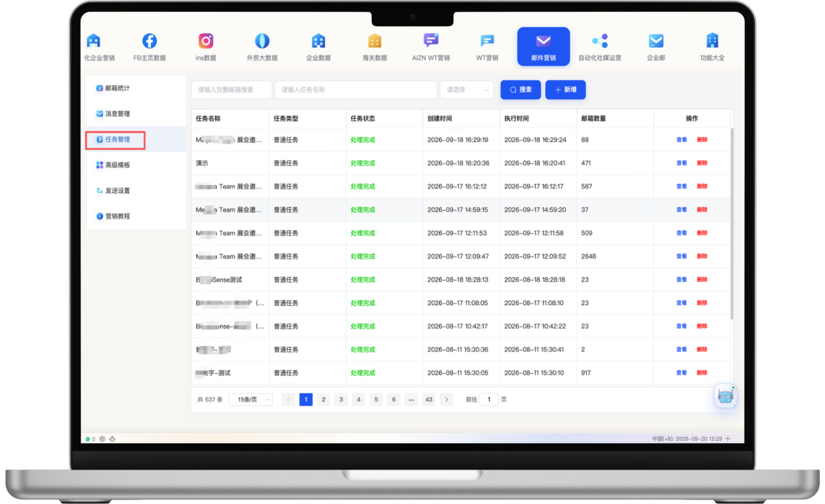Open the chatbot assistant robot icon

point(725,397)
